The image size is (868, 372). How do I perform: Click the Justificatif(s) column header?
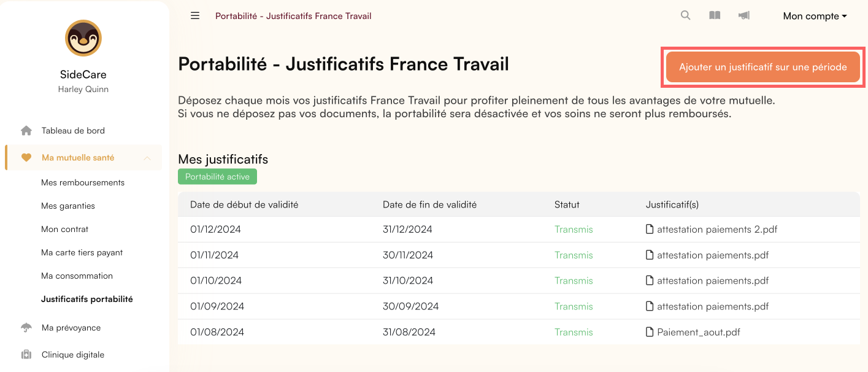click(672, 204)
